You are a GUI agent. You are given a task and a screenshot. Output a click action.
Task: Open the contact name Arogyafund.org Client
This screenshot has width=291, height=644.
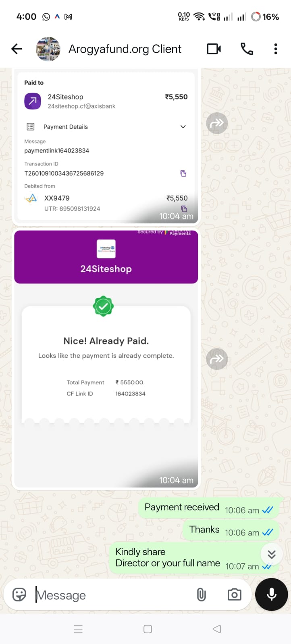125,49
